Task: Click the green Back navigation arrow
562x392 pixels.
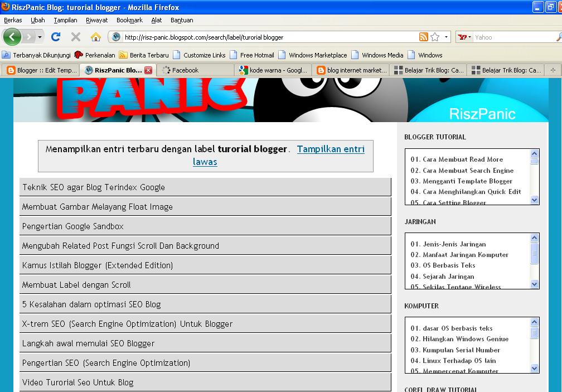Action: [x=12, y=37]
